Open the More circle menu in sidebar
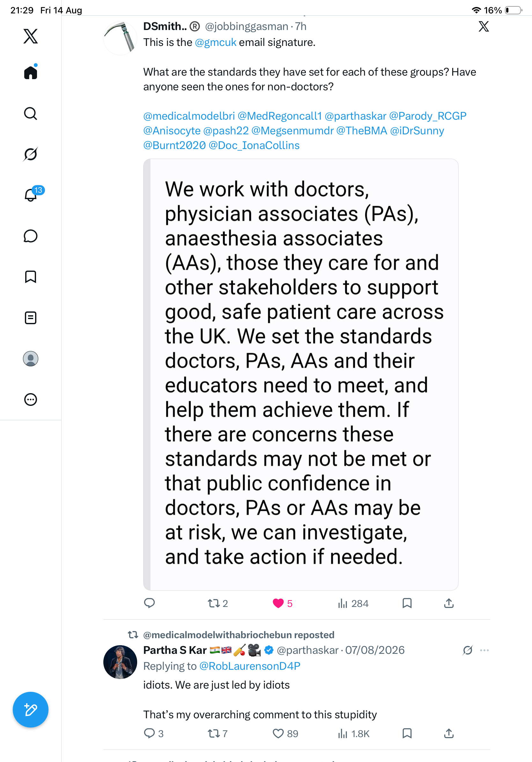The height and width of the screenshot is (762, 532). (x=31, y=399)
